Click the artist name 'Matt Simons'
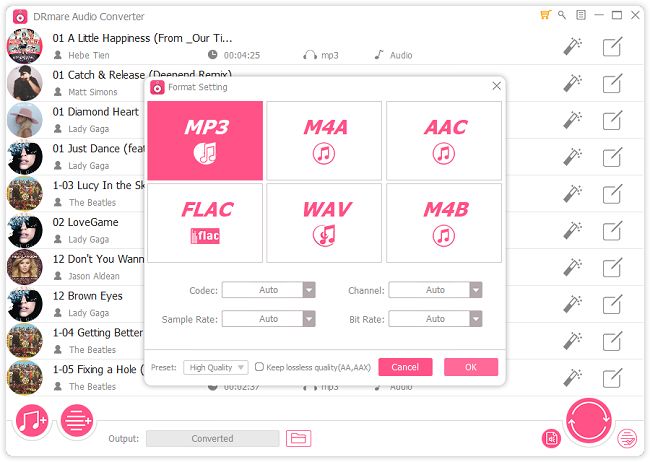Screen dimensions: 650x462 point(93,92)
